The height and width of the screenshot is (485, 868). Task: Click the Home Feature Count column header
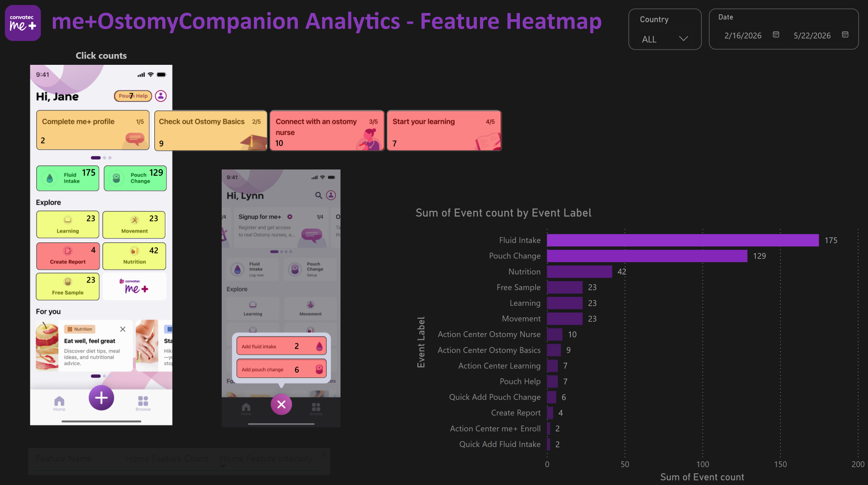[167, 459]
